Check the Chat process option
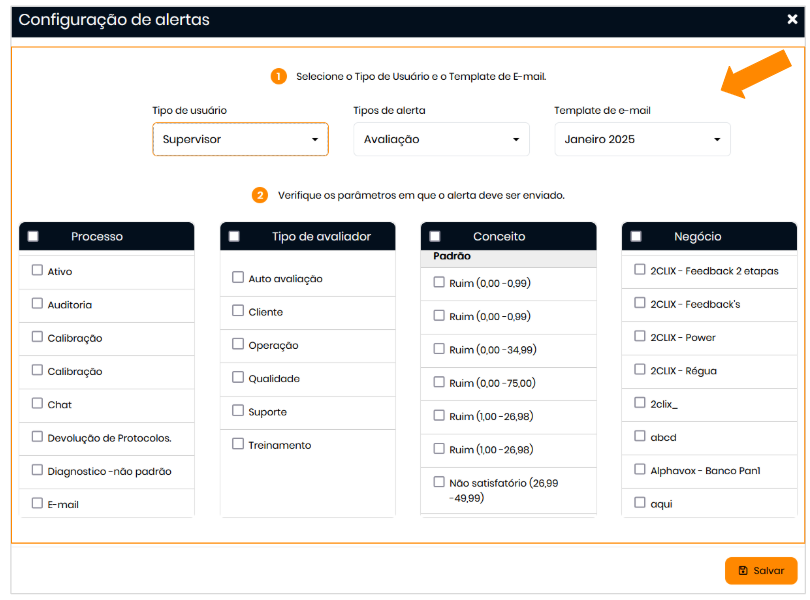Screen dimensions: 810x600 [x=37, y=404]
